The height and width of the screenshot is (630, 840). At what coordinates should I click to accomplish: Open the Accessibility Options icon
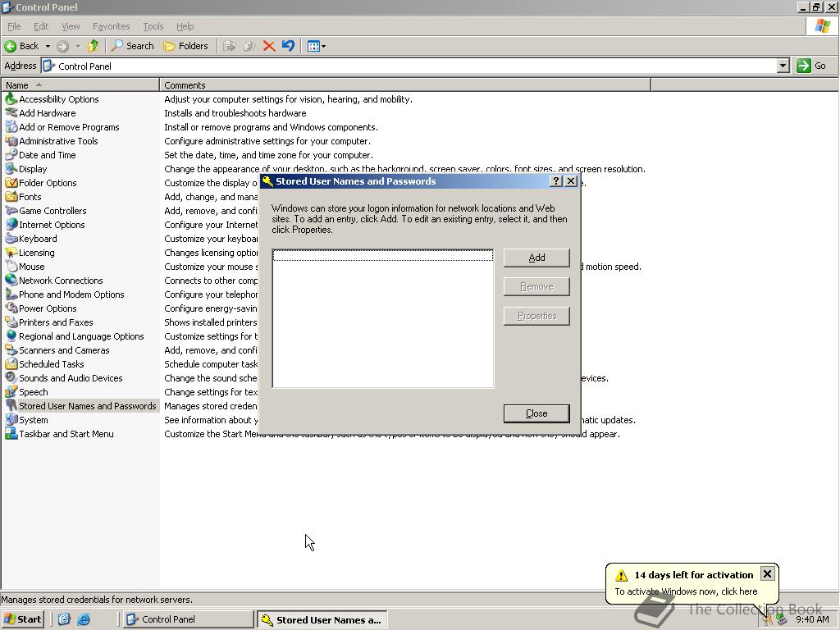(x=11, y=99)
